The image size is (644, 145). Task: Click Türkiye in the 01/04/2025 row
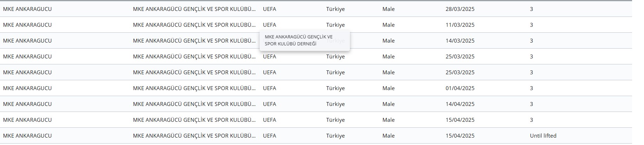pos(335,88)
